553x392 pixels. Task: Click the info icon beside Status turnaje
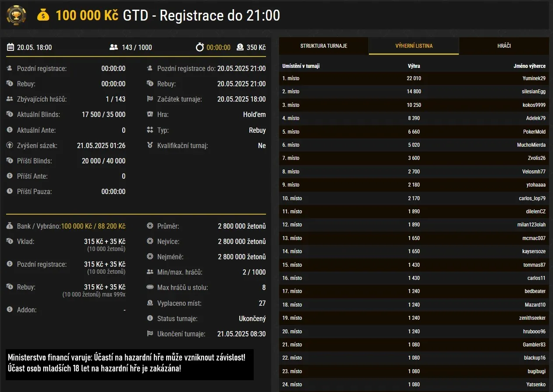(x=150, y=318)
